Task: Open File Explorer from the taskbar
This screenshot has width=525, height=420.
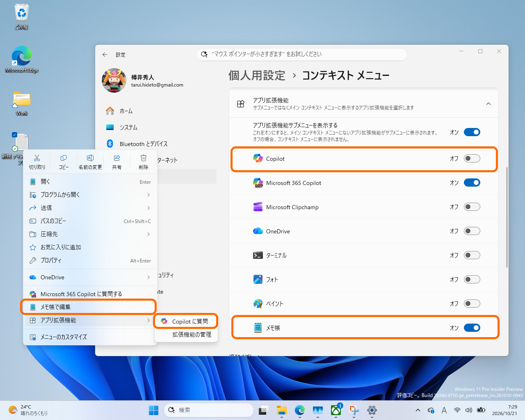Action: tap(281, 410)
